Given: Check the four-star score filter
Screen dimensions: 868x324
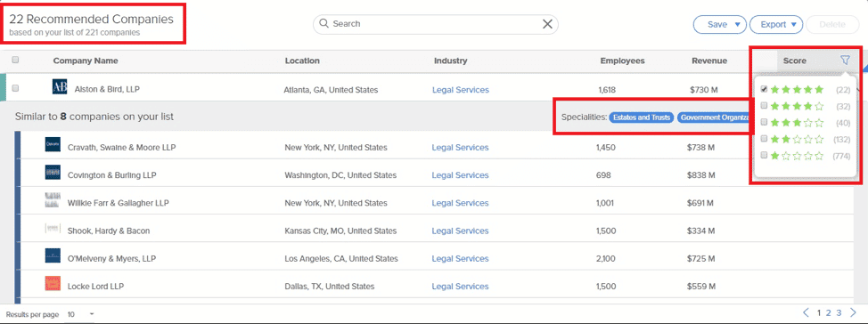Looking at the screenshot, I should 764,106.
